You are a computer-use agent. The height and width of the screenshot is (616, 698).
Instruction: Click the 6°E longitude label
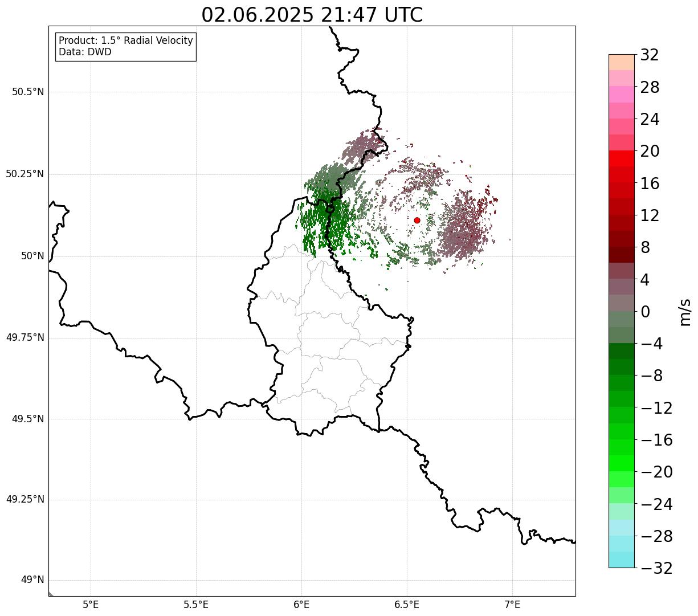click(x=301, y=605)
